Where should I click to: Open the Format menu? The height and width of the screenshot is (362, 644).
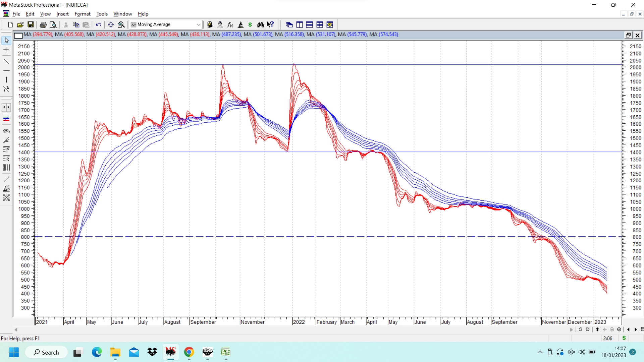click(82, 14)
